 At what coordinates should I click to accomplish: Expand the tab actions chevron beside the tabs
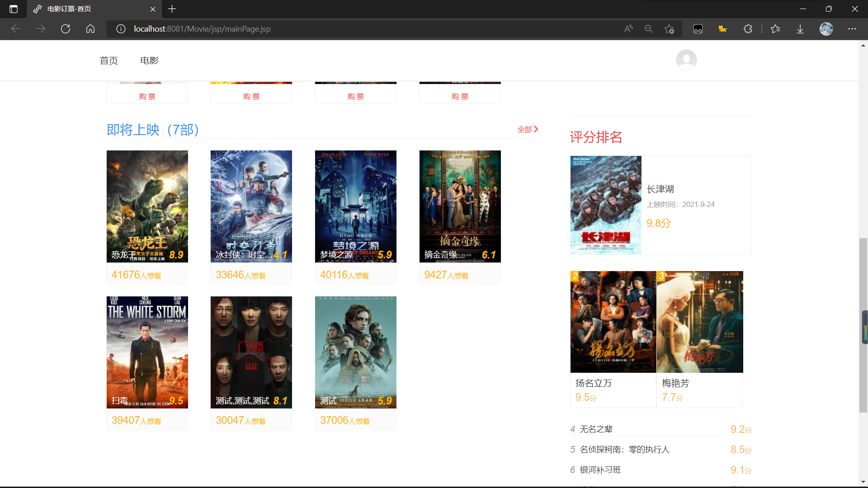coord(14,9)
